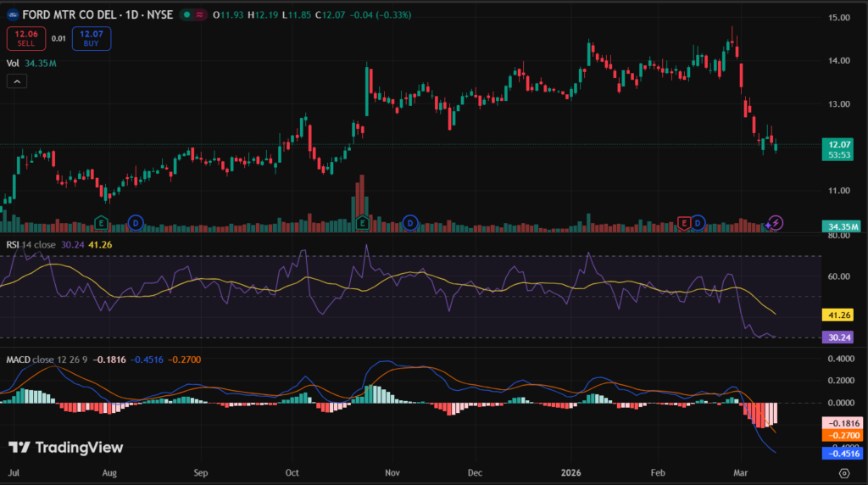Collapse the indicator legend with the chevron button
Screen dimensions: 868x485
(x=15, y=81)
